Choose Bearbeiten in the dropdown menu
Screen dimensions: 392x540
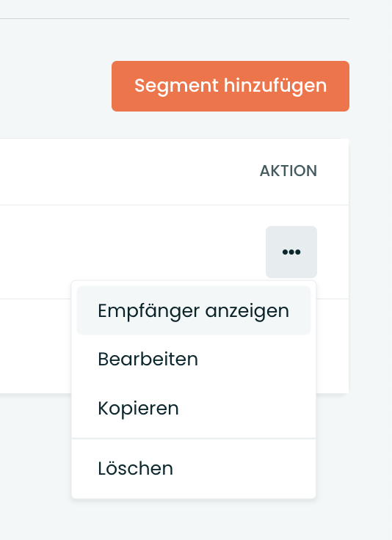(194, 360)
